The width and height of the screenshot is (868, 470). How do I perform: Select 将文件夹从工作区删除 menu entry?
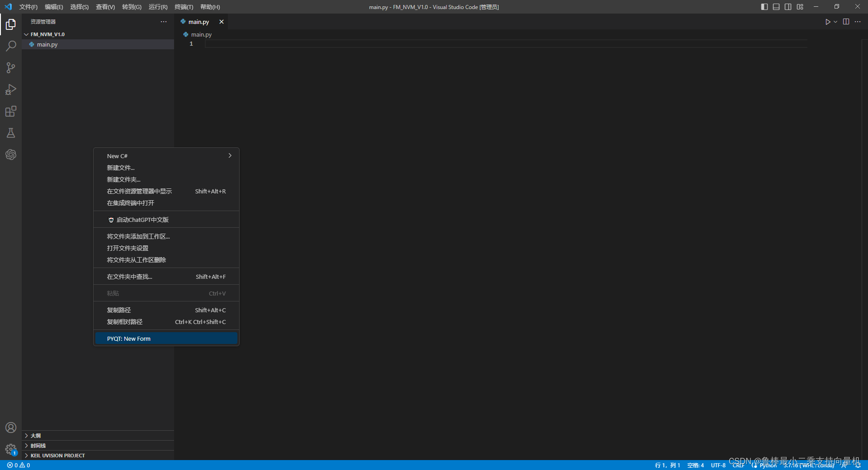point(166,260)
